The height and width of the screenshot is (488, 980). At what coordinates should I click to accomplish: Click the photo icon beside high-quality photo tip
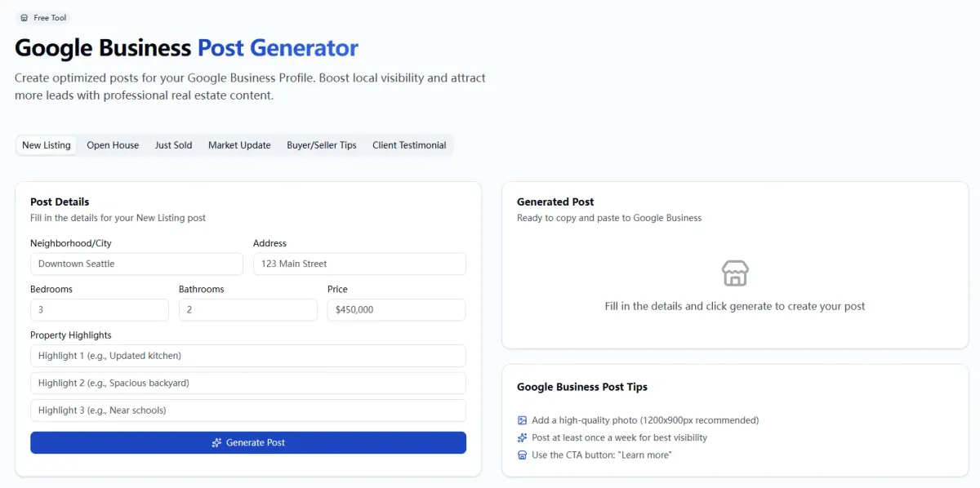coord(523,420)
